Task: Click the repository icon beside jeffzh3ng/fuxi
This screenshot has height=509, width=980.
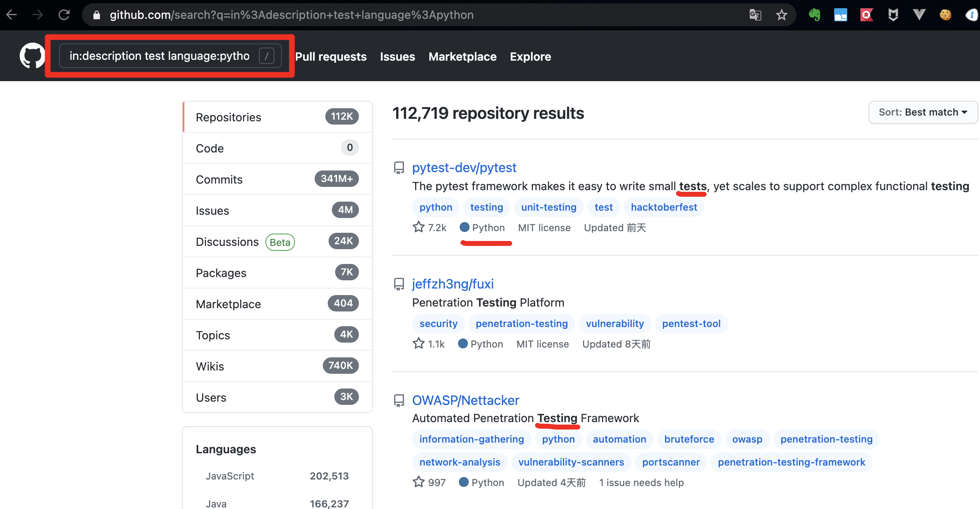Action: click(x=399, y=284)
